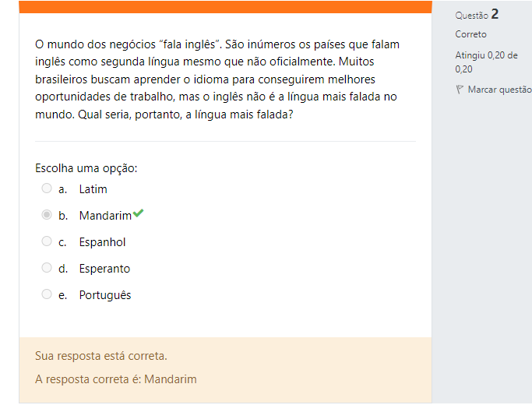Choose the Espanhol radio button
This screenshot has height=405, width=532.
(47, 241)
